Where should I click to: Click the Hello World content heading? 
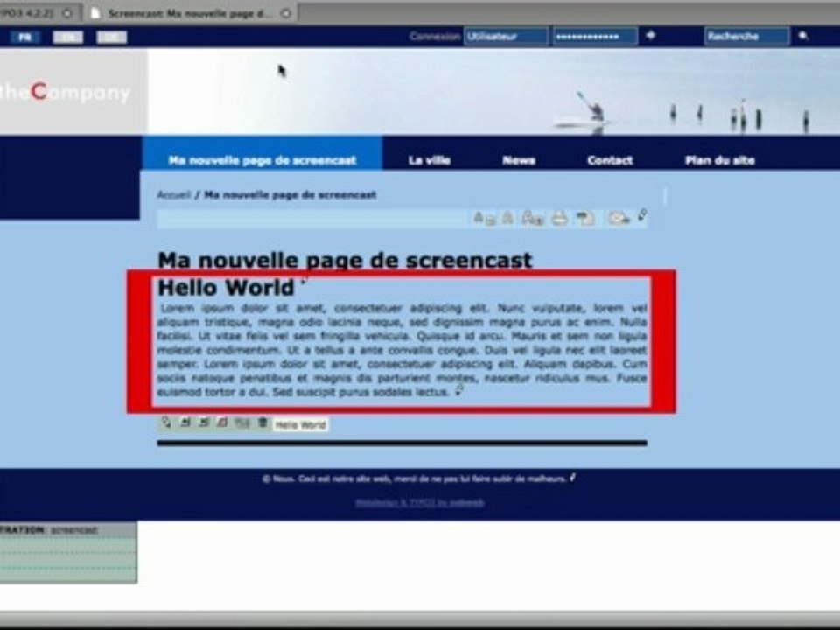click(x=226, y=288)
